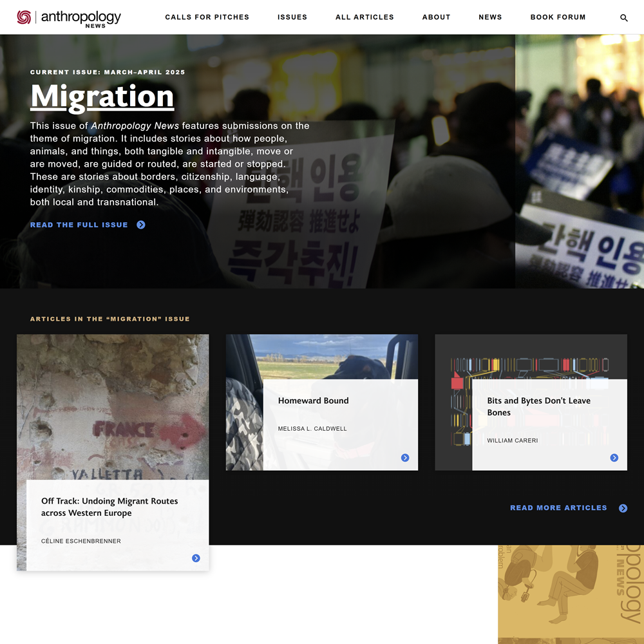This screenshot has width=644, height=644.
Task: Click the READ MORE ARTICLES link
Action: pyautogui.click(x=558, y=508)
